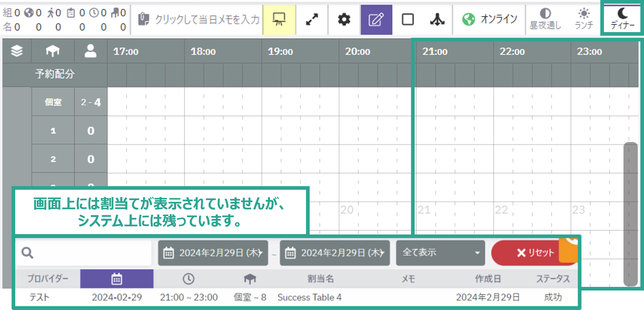Click the 当日メモ input field
This screenshot has height=310, width=644.
point(207,19)
